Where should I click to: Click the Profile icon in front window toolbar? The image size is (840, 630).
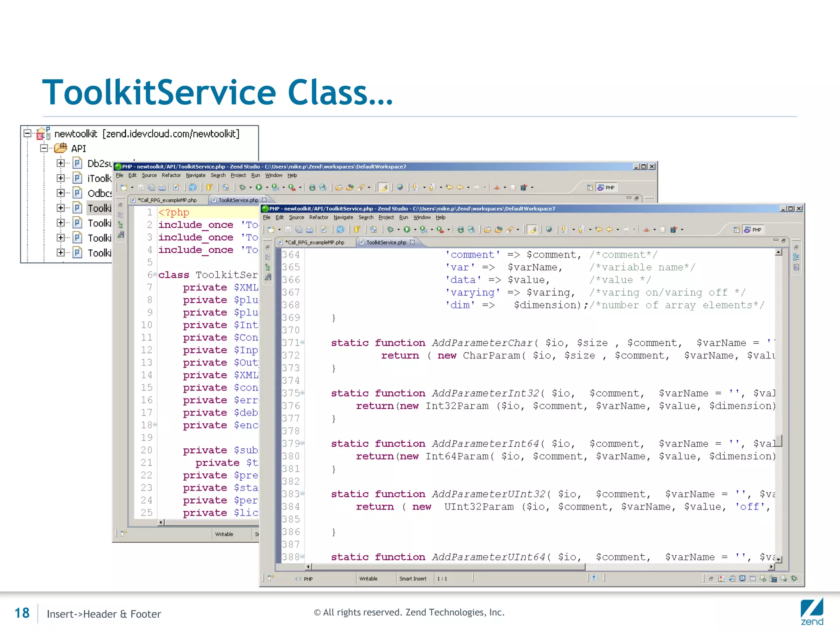pyautogui.click(x=423, y=230)
